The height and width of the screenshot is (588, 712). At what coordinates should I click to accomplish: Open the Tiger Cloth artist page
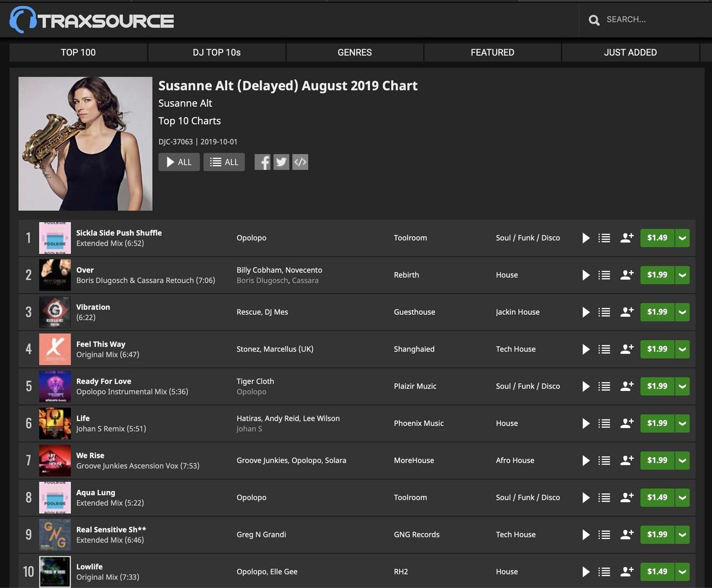[x=255, y=382]
